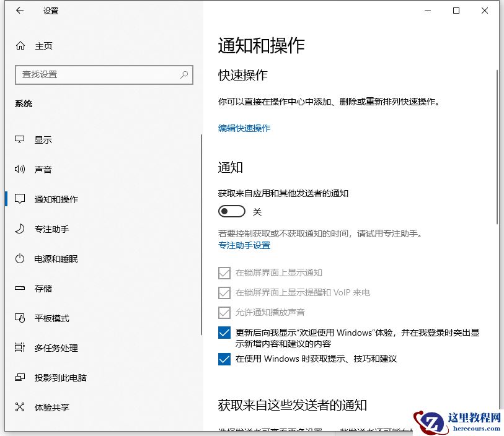Click the 在锁屏界面上显示通知 checkbox
The image size is (504, 436).
[x=224, y=272]
